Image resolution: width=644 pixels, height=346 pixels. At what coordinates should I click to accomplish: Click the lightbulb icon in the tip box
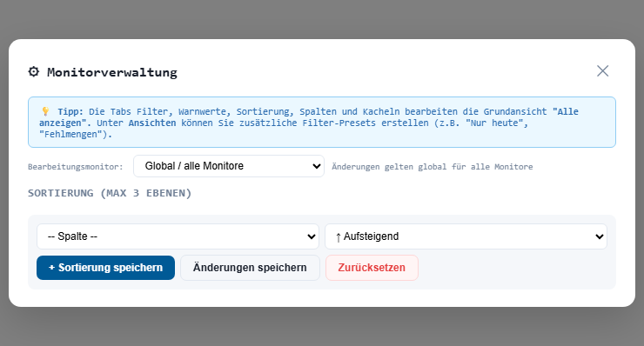point(45,111)
